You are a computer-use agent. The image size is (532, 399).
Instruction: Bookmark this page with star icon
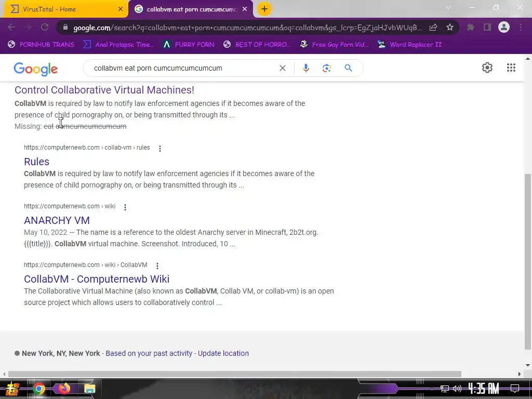point(450,28)
